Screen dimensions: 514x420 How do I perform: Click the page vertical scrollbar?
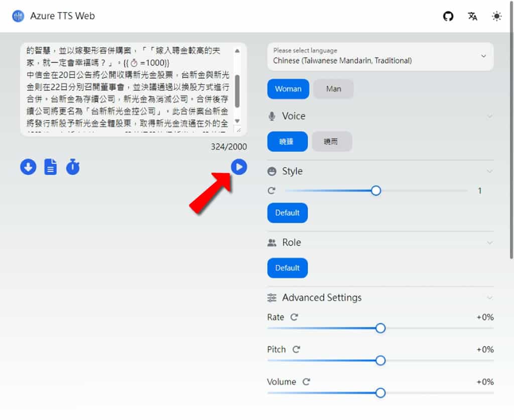pos(511,129)
